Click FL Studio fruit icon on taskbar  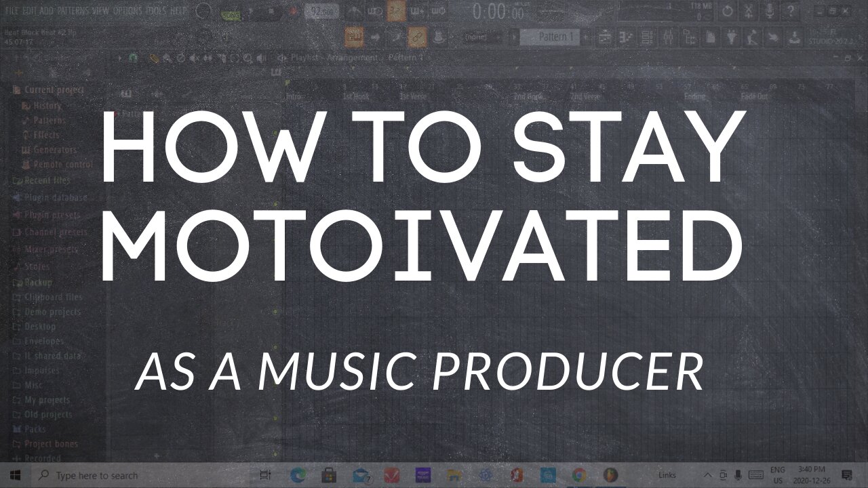[610, 475]
